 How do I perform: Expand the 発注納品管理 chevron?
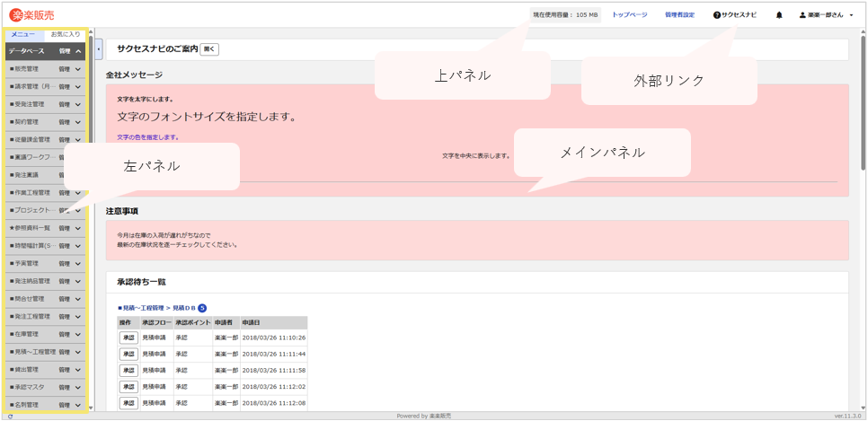[x=77, y=281]
